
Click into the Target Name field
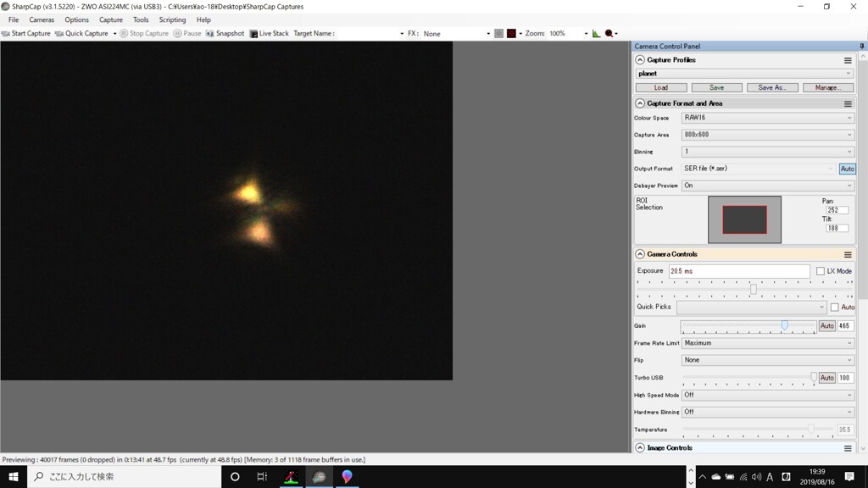370,34
